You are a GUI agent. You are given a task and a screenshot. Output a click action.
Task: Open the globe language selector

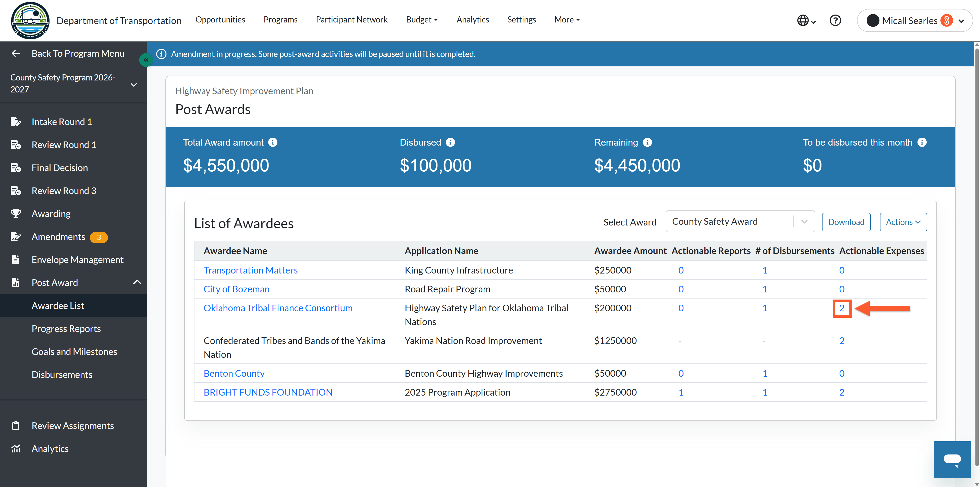click(806, 20)
